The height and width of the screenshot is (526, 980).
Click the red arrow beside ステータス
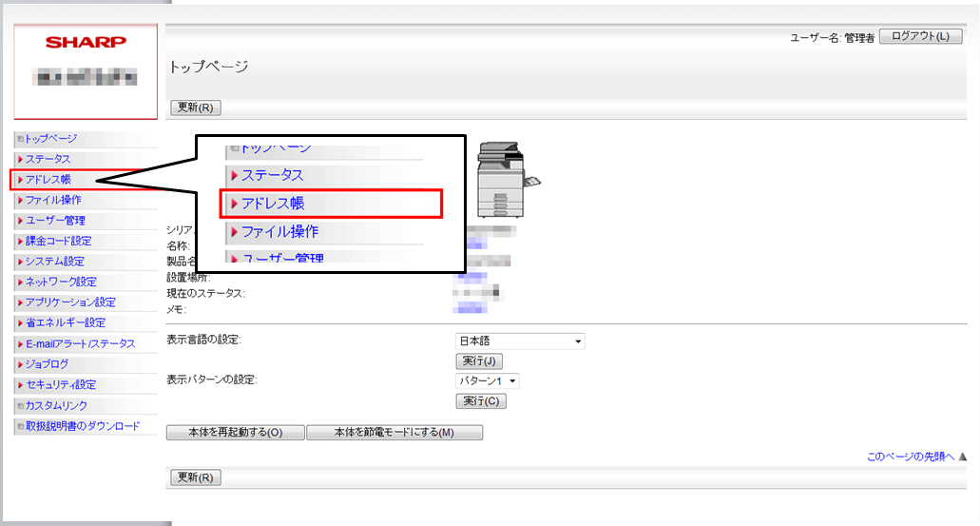point(20,159)
